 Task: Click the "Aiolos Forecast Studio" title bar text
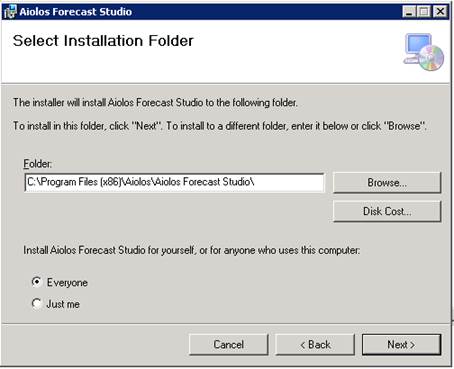pos(76,12)
